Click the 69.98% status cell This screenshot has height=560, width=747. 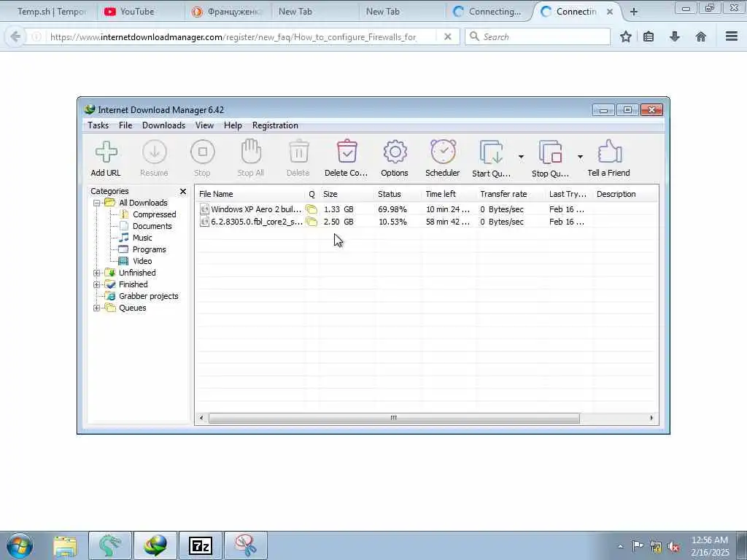pyautogui.click(x=392, y=209)
